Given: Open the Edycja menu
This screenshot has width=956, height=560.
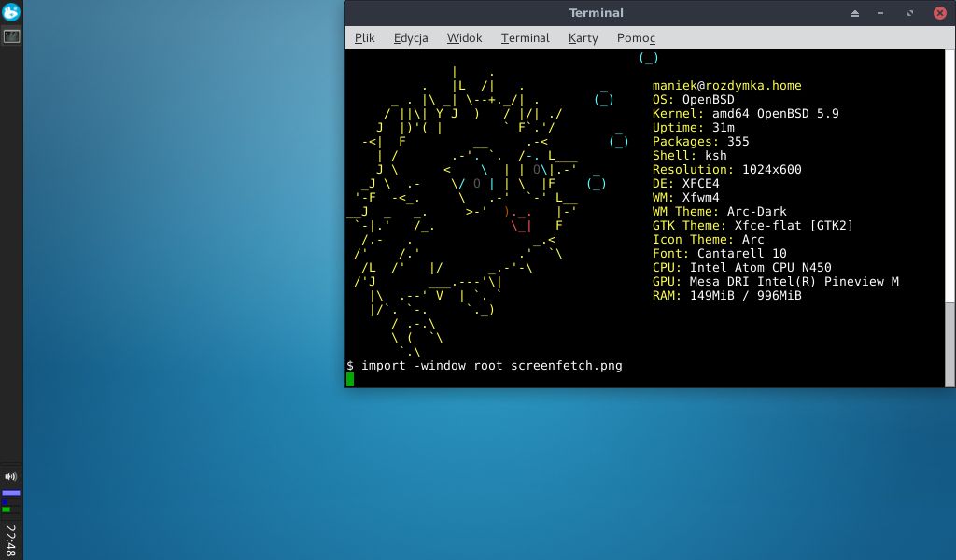Looking at the screenshot, I should [x=411, y=37].
